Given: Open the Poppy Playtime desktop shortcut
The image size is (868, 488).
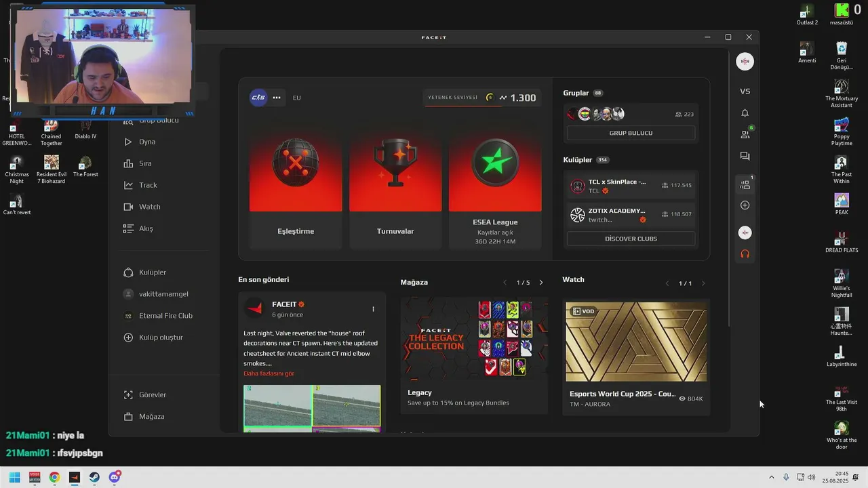Looking at the screenshot, I should pos(842,131).
